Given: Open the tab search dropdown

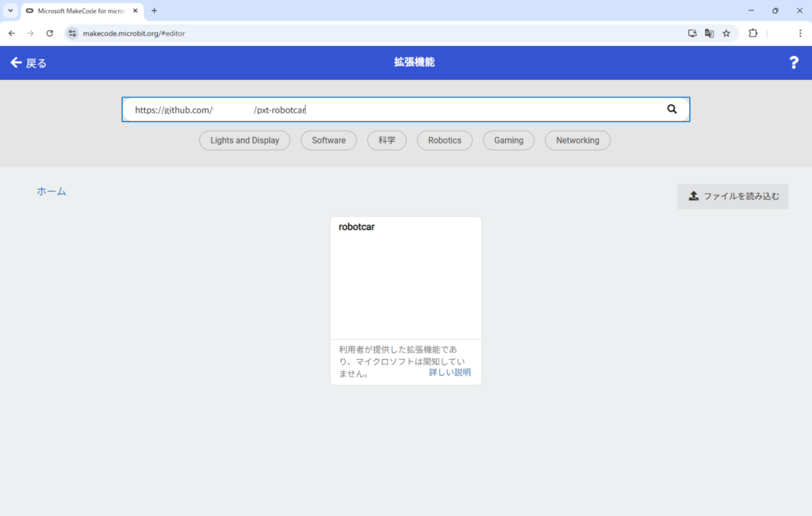Looking at the screenshot, I should tap(10, 10).
